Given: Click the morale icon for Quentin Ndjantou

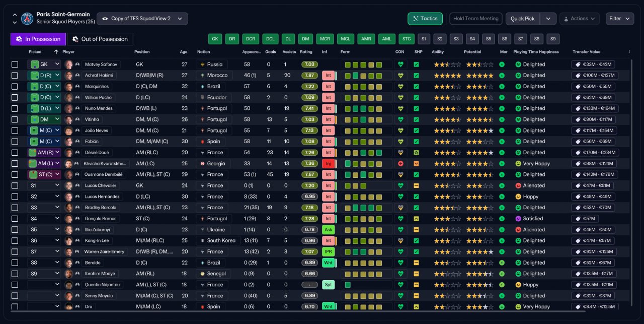Looking at the screenshot, I should tap(502, 285).
